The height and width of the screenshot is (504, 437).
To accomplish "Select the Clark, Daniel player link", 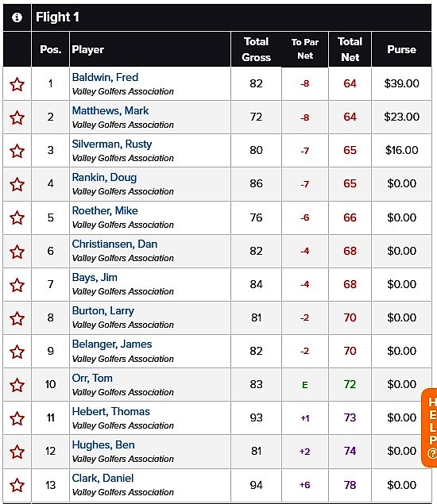I will [x=102, y=479].
